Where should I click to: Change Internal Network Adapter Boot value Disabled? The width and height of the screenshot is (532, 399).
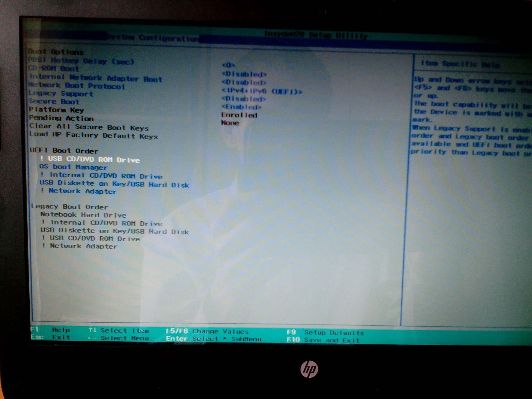coord(244,82)
